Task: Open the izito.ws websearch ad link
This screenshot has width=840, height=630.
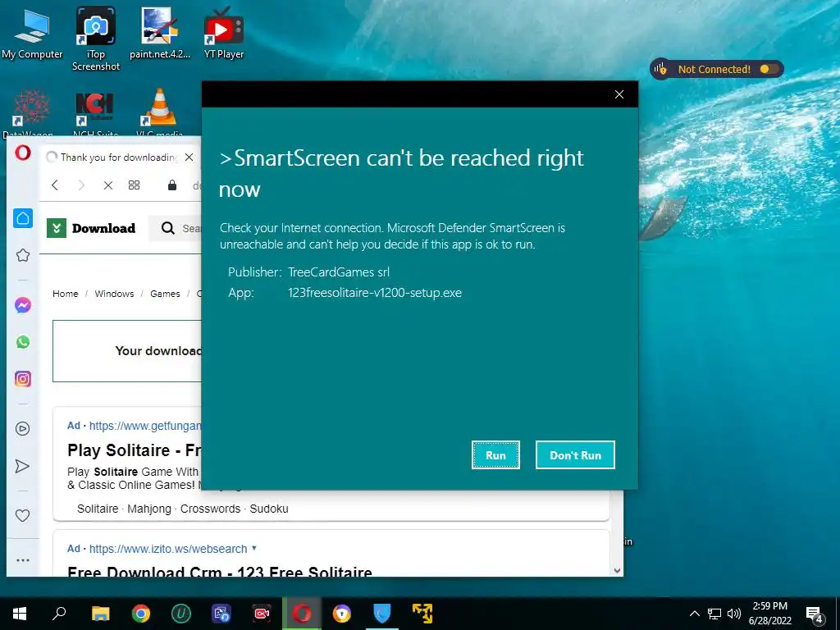Action: 168,549
